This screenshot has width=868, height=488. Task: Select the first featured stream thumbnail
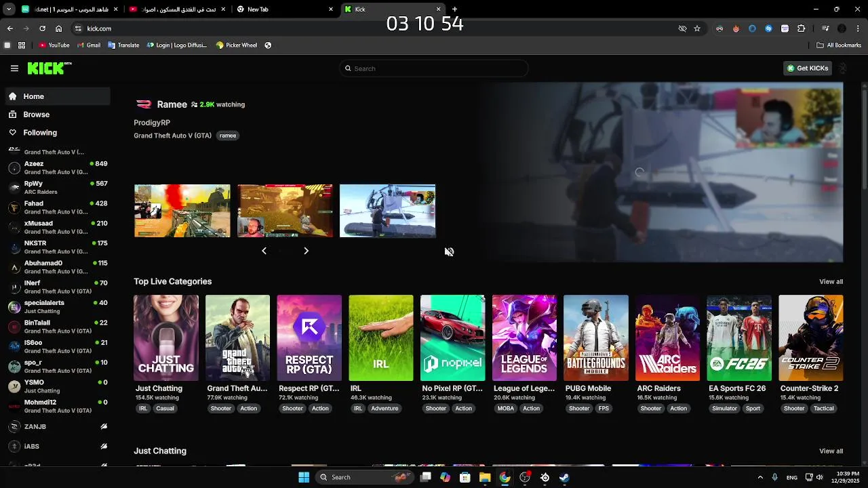[x=182, y=211]
